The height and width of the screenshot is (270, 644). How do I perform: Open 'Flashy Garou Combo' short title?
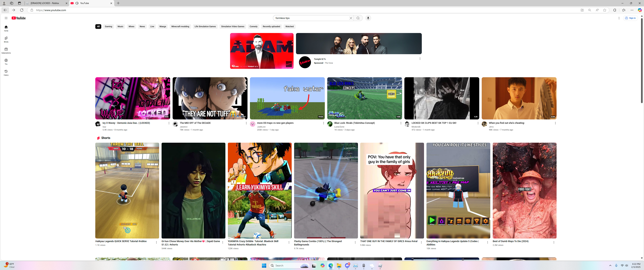coord(318,243)
